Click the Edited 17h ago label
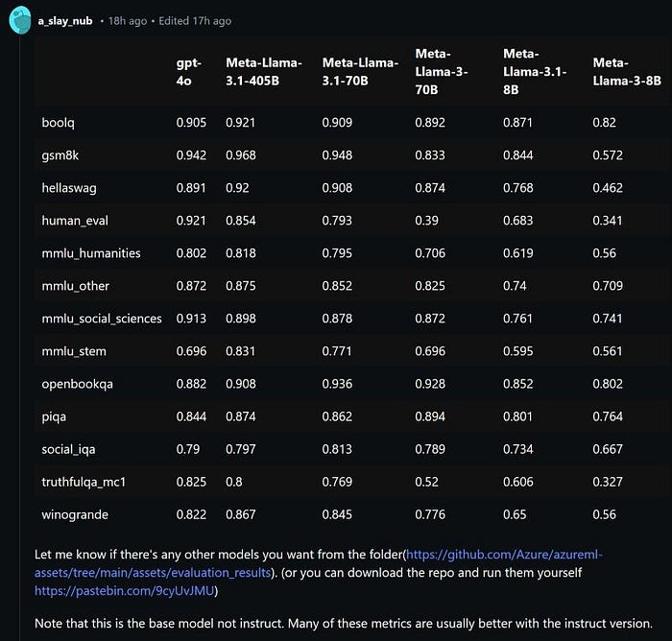The width and height of the screenshot is (672, 641). [195, 21]
